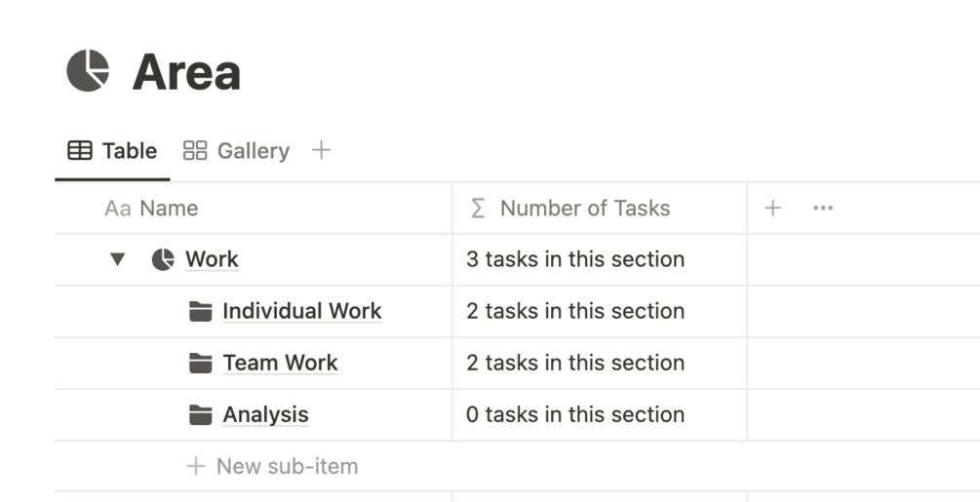Open the Analysis page
The image size is (980, 502).
265,414
